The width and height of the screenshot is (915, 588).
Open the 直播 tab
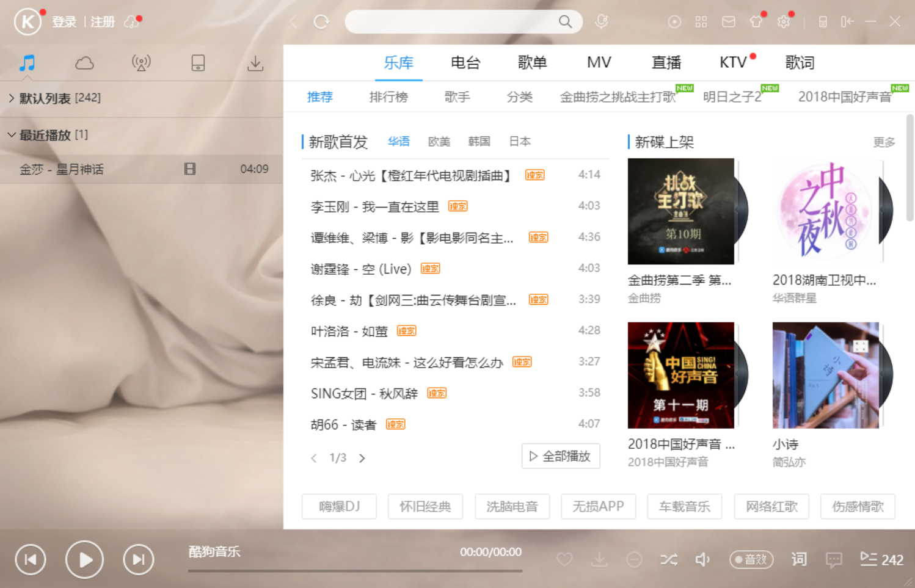(666, 62)
